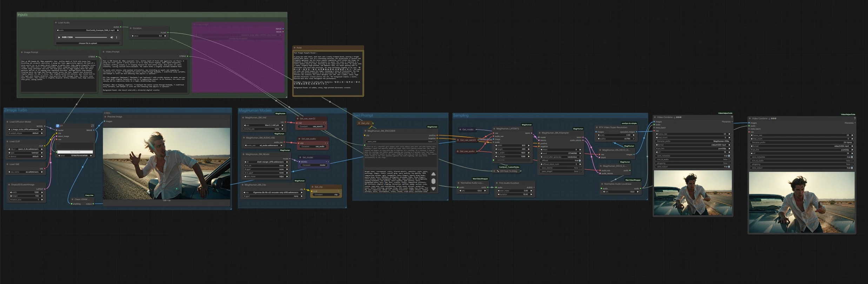
Task: Increase steps value in MagiHuman_SM_KSampler
Action: coord(580,150)
